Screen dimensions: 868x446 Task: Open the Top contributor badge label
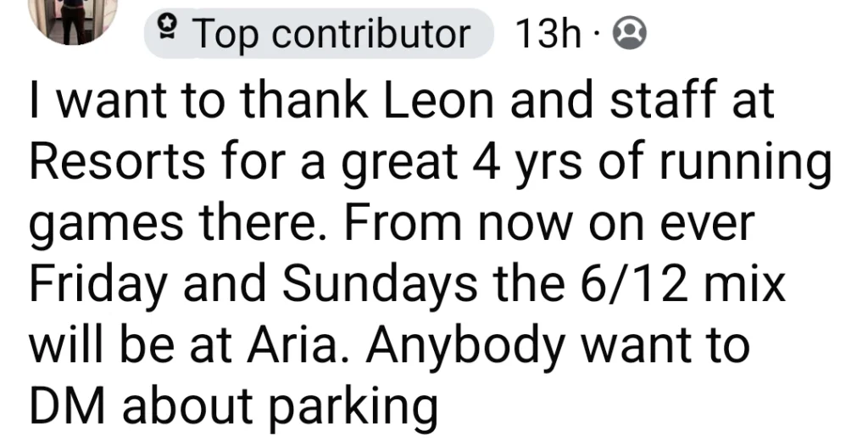pos(319,33)
